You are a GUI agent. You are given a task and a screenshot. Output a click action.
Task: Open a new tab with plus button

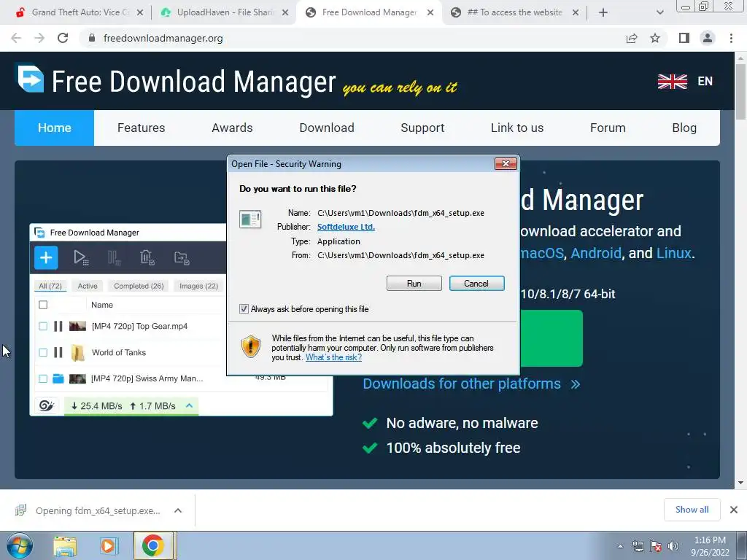603,12
